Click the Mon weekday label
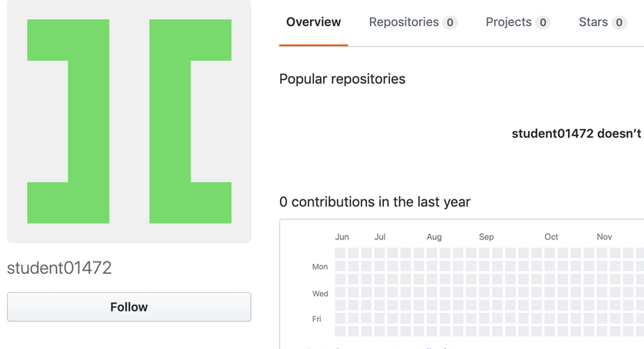Viewport: 644px width, 349px height. [320, 266]
